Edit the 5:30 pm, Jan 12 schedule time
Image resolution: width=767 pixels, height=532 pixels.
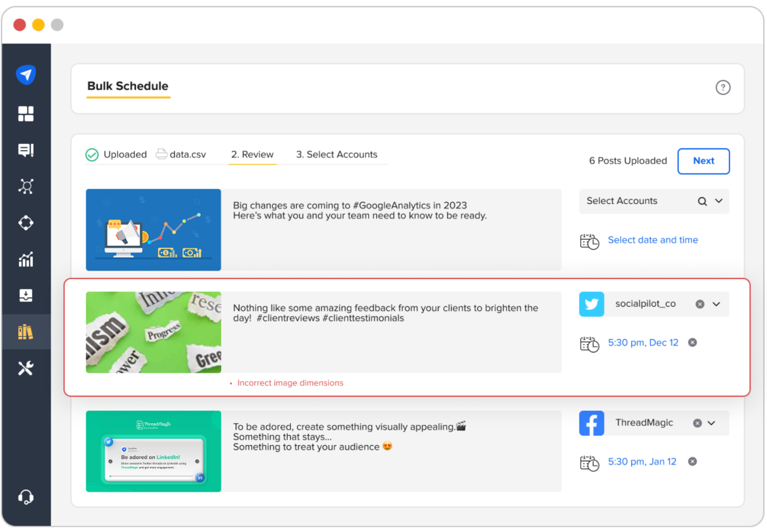(642, 461)
